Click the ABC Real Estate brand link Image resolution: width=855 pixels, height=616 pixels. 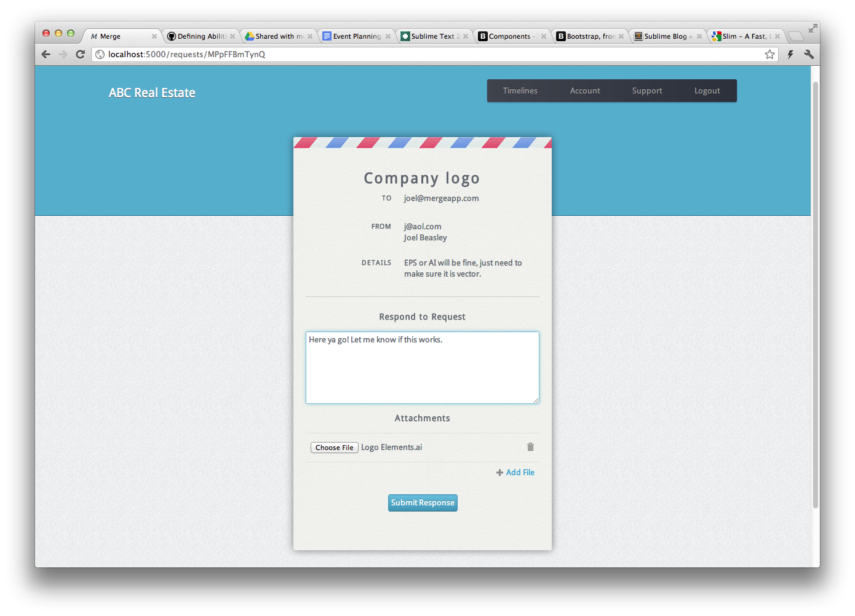tap(152, 93)
